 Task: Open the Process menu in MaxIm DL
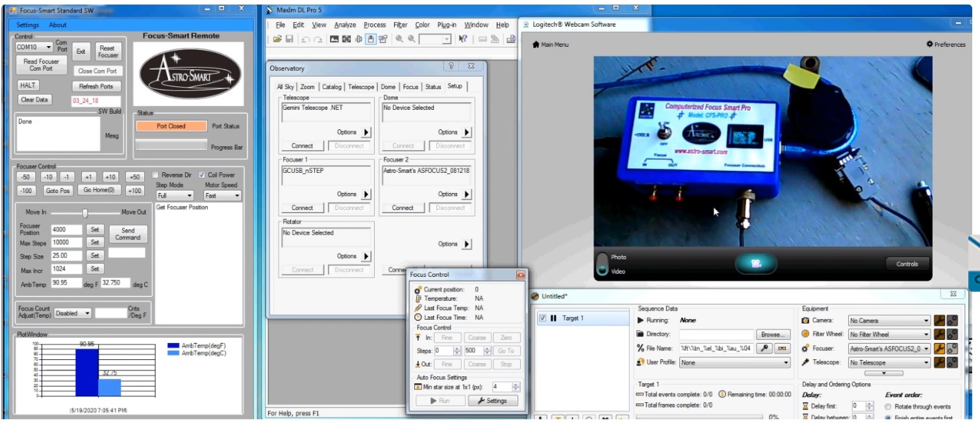tap(375, 25)
